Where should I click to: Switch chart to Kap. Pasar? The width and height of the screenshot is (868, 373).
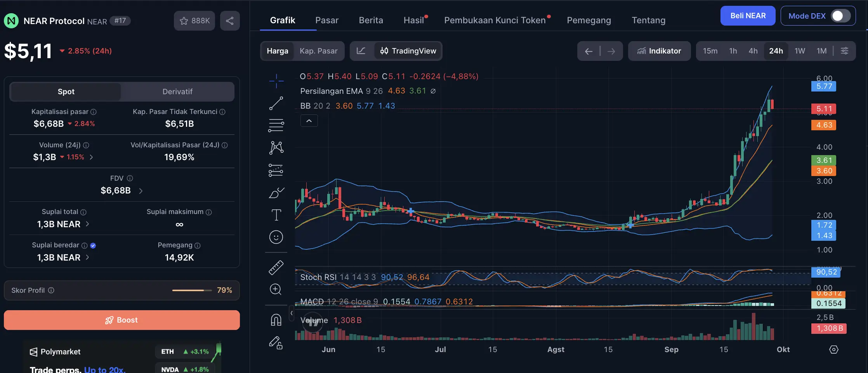point(319,51)
